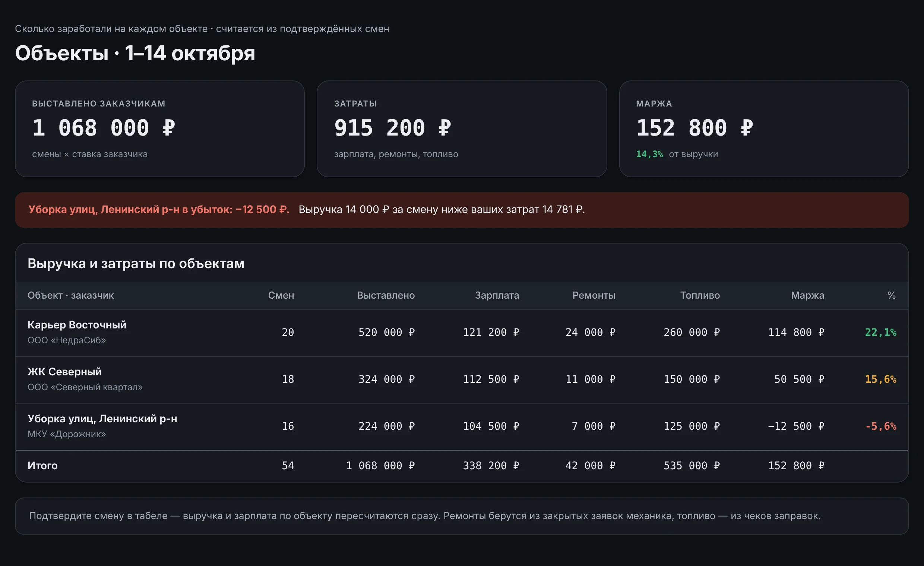Click the 'Выставлено заказчикам' total 1 068 000 ₽
Viewport: 924px width, 566px height.
click(104, 128)
